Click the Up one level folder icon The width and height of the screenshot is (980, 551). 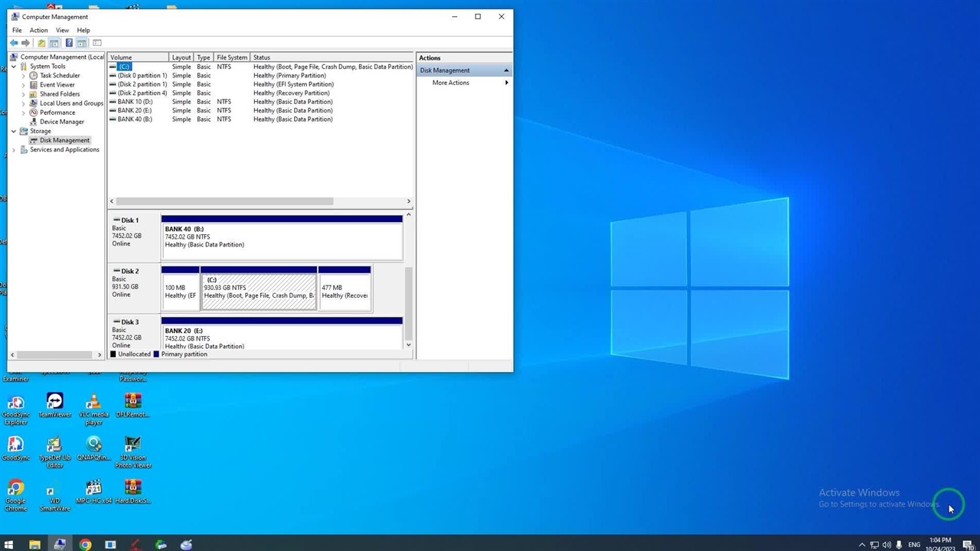tap(41, 43)
